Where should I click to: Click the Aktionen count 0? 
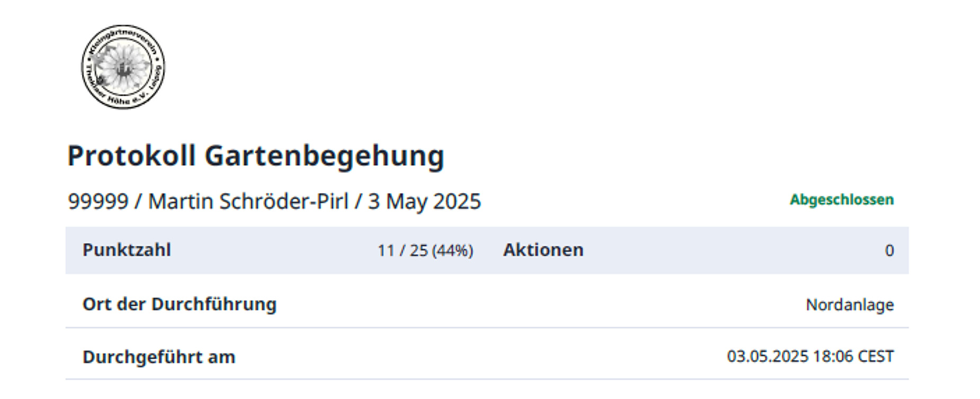(889, 250)
